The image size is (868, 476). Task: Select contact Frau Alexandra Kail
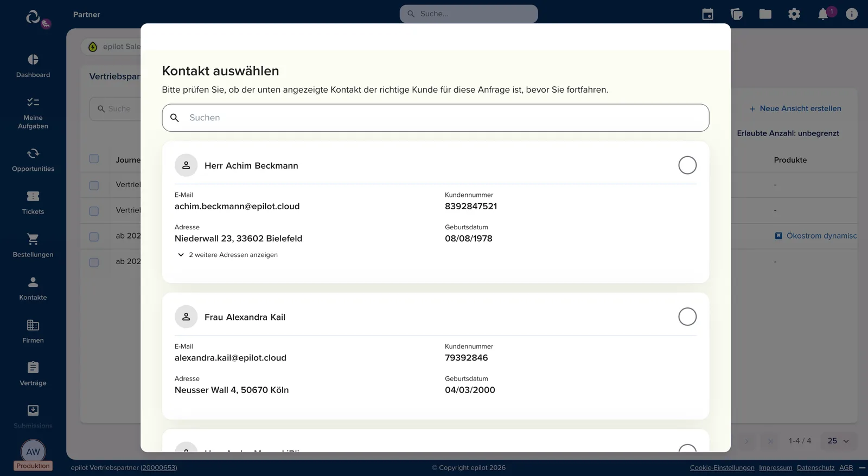click(687, 317)
